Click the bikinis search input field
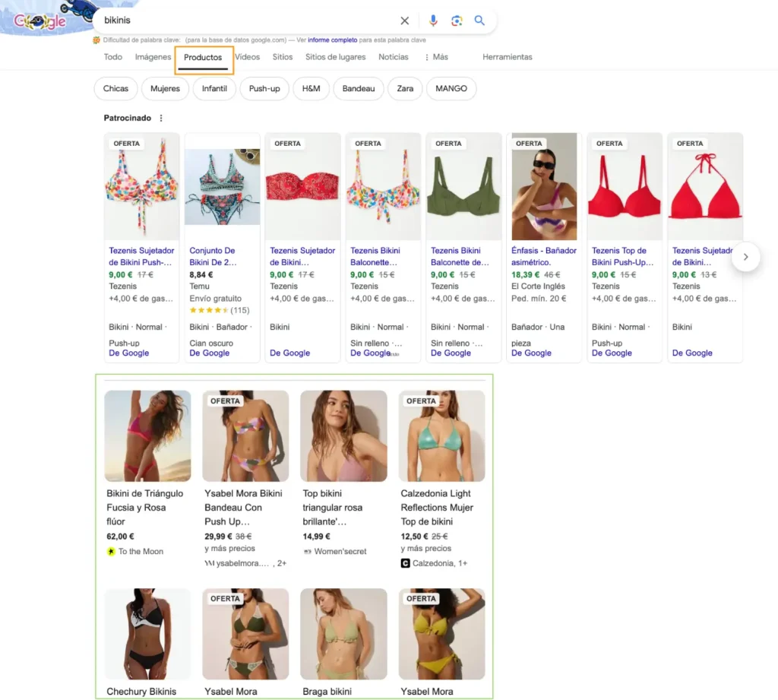The height and width of the screenshot is (700, 778). [x=248, y=21]
